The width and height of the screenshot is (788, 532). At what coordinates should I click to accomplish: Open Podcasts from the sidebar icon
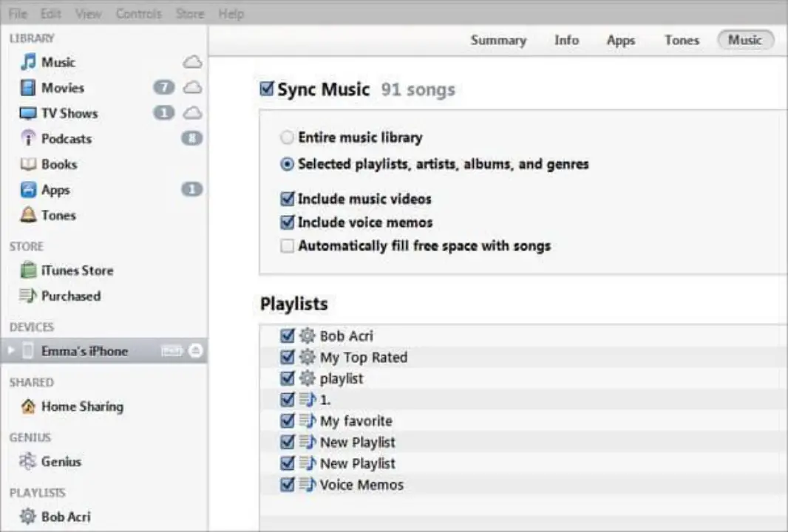(28, 139)
